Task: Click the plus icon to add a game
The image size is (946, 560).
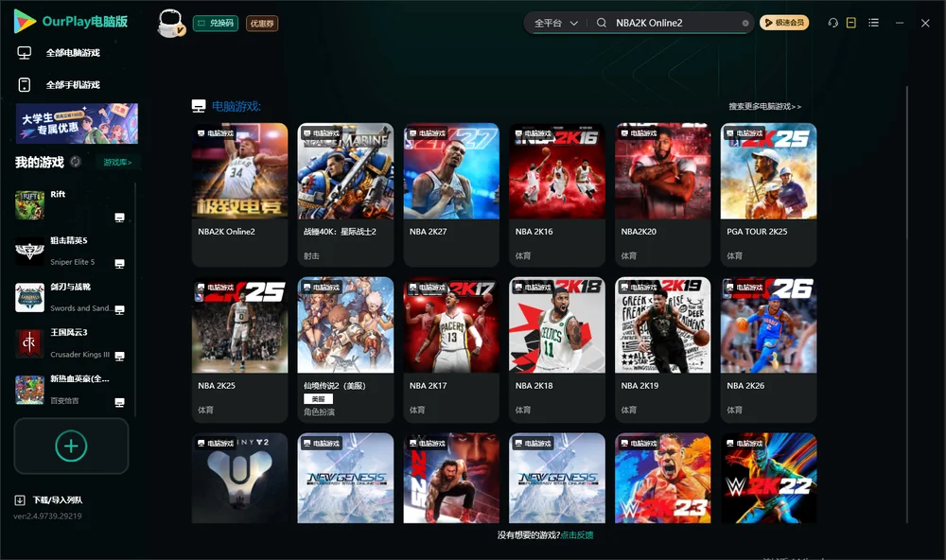Action: (71, 446)
